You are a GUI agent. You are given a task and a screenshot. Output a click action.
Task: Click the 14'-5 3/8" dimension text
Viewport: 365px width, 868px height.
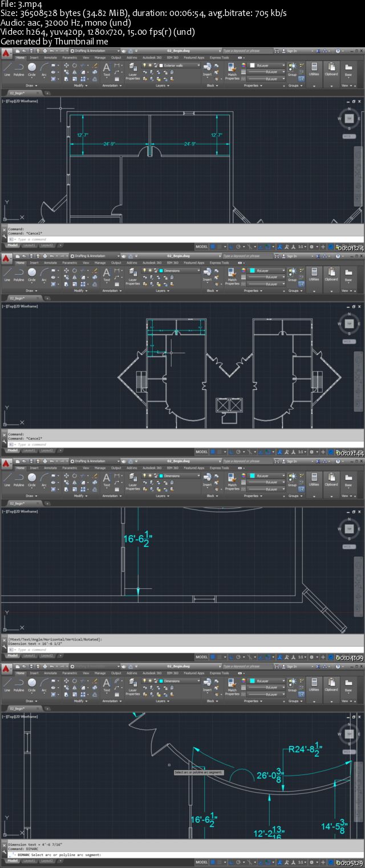pyautogui.click(x=334, y=826)
